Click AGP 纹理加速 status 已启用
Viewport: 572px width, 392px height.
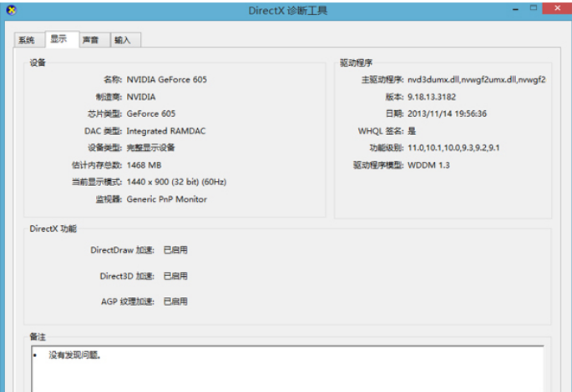(175, 301)
